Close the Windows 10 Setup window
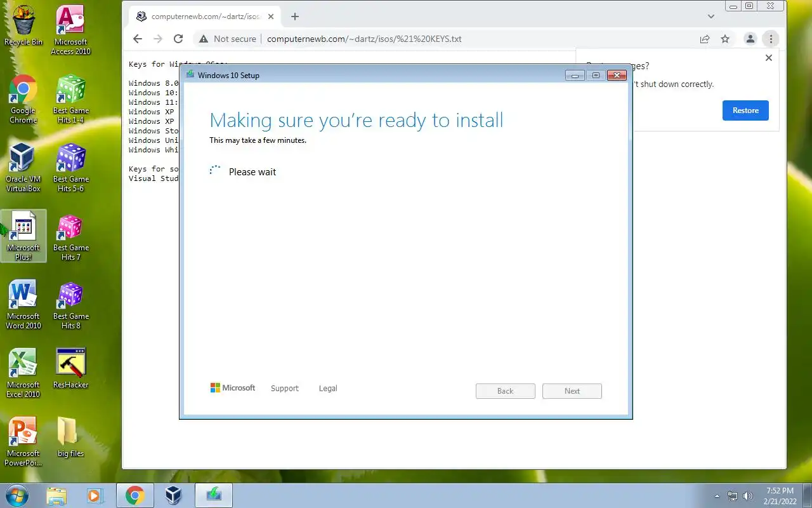Image resolution: width=812 pixels, height=508 pixels. coord(617,76)
